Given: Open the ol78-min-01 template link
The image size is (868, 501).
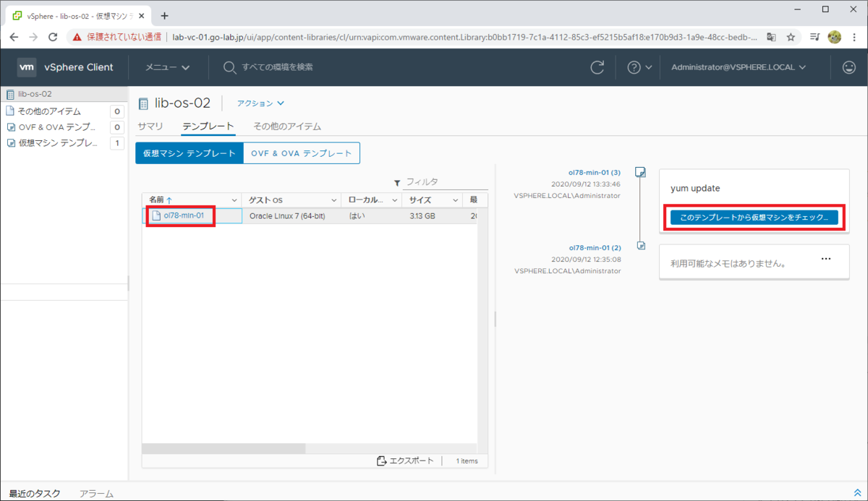Looking at the screenshot, I should [x=184, y=215].
